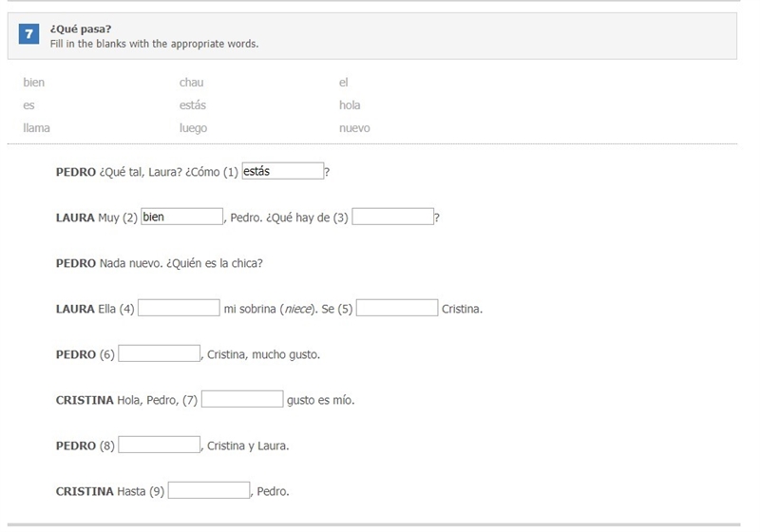Click the word 'llama' in word bank

tap(36, 128)
